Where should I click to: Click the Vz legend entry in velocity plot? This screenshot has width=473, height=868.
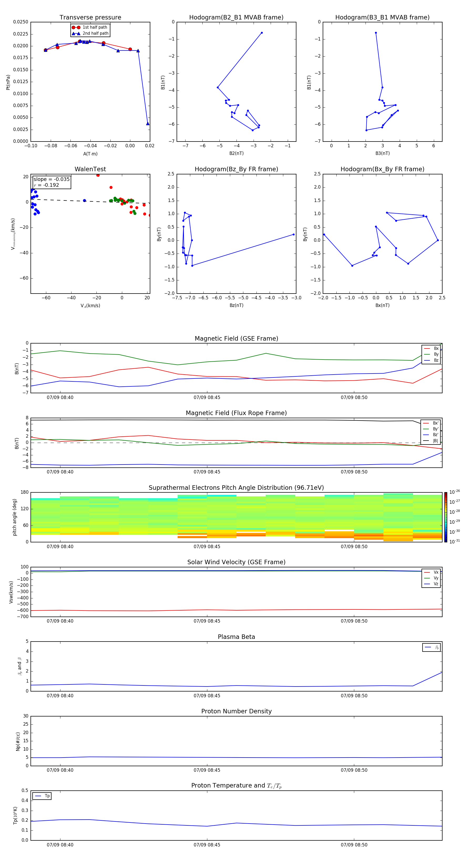click(431, 584)
